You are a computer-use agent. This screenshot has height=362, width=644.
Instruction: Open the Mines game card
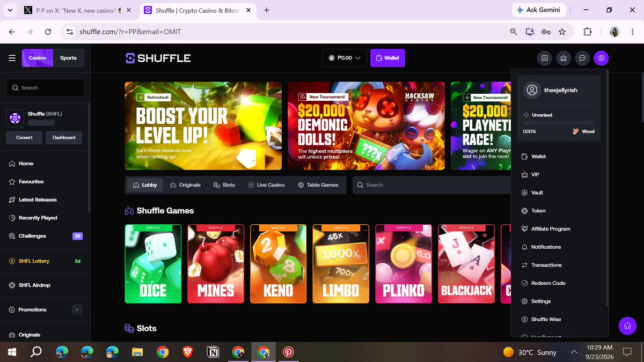point(216,264)
